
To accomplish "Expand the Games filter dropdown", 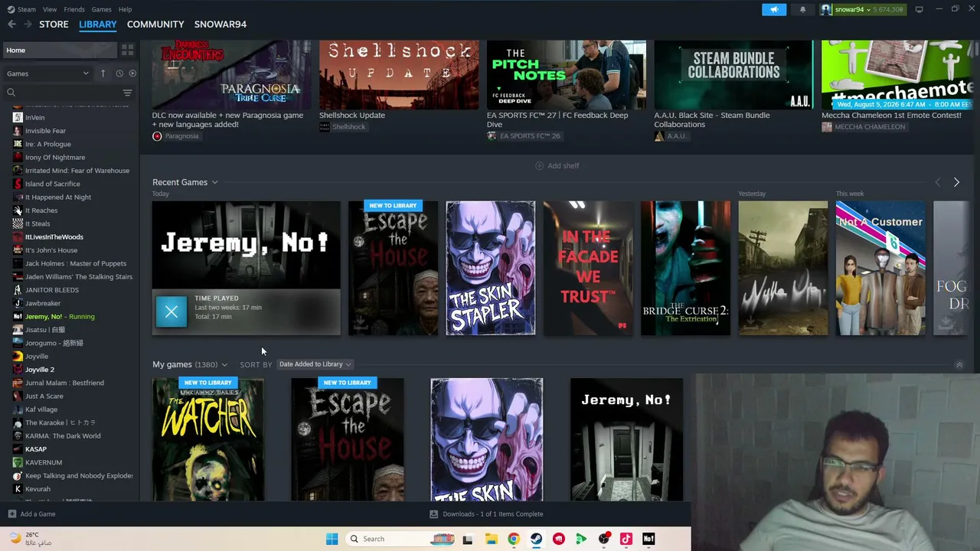I will [x=47, y=73].
